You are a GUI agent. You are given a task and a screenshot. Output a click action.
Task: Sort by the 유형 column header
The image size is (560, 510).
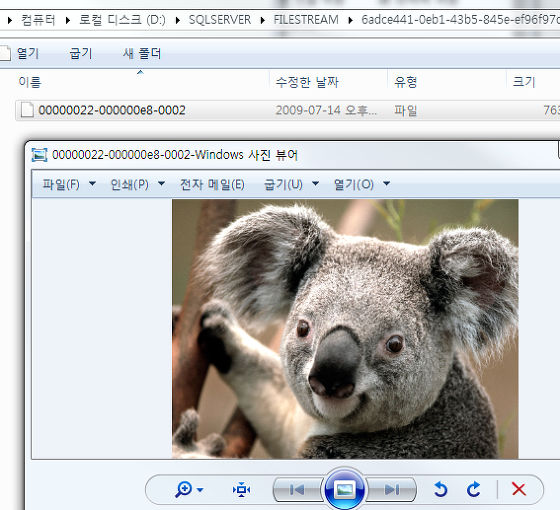pos(405,82)
